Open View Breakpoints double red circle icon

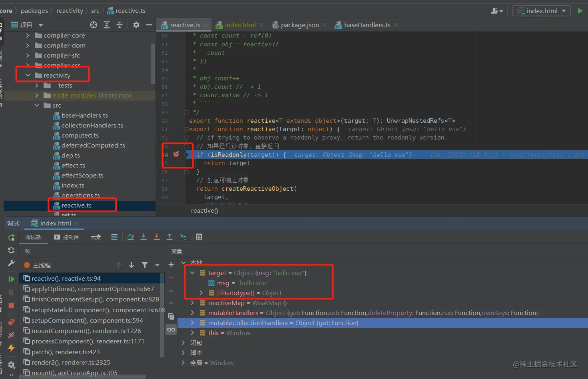click(11, 322)
